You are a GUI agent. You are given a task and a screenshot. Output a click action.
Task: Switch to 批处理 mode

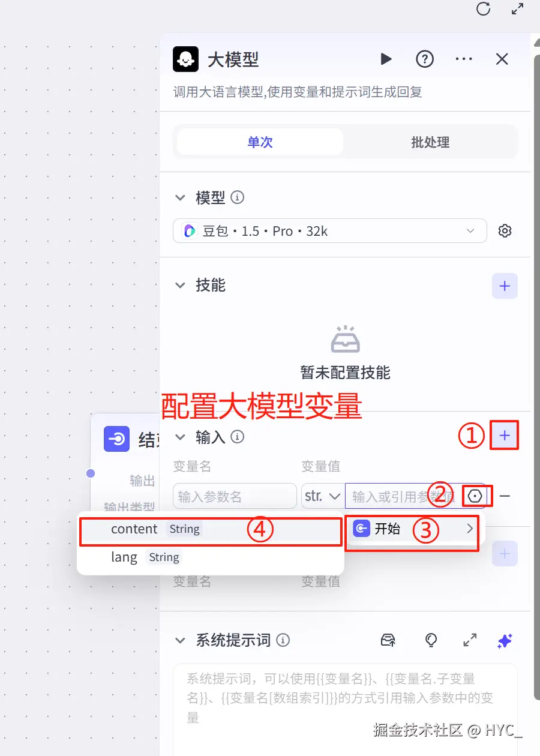click(430, 142)
